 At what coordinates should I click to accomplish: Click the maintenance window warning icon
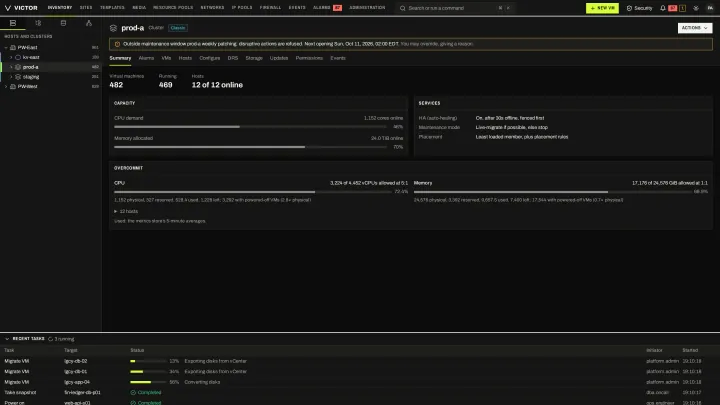coord(117,44)
